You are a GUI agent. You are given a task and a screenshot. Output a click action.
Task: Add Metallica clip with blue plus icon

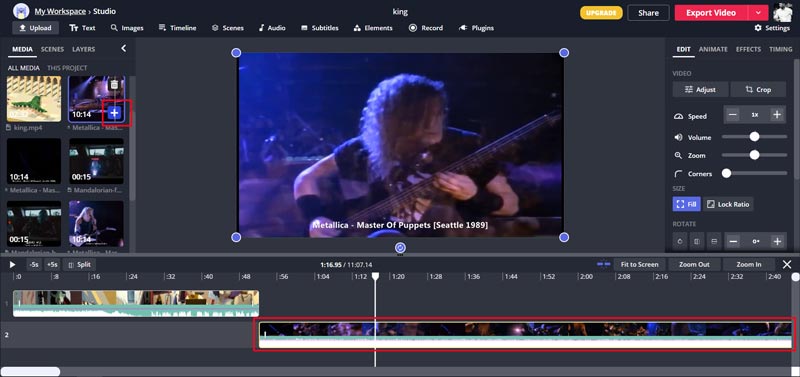tap(115, 113)
